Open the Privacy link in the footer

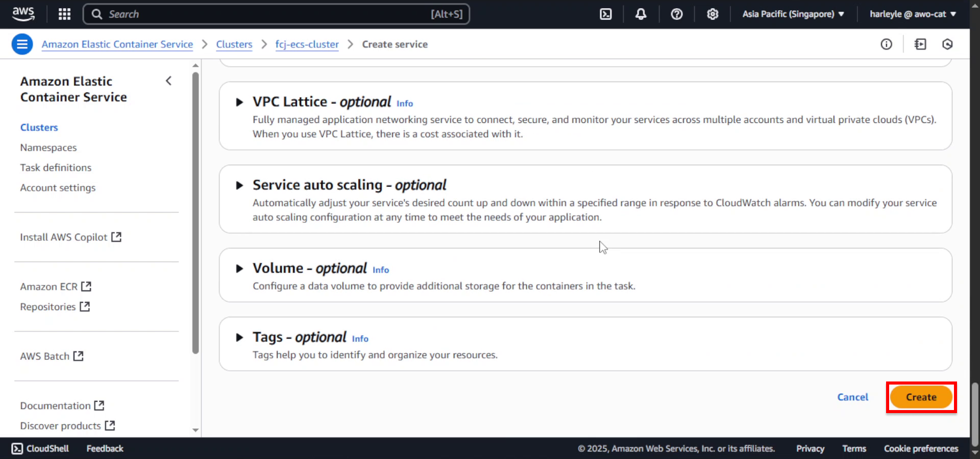[810, 448]
